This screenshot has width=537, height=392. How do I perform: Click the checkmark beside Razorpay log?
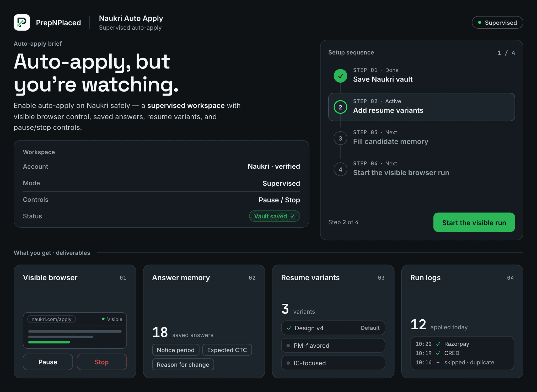(x=438, y=344)
